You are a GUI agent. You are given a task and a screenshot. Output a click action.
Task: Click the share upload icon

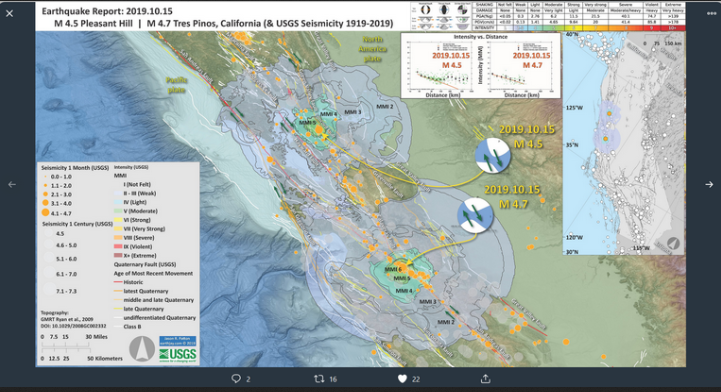tap(486, 379)
